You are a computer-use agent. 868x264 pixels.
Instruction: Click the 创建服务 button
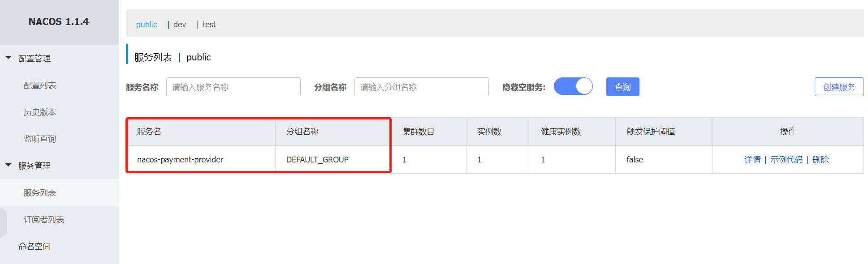pyautogui.click(x=839, y=87)
